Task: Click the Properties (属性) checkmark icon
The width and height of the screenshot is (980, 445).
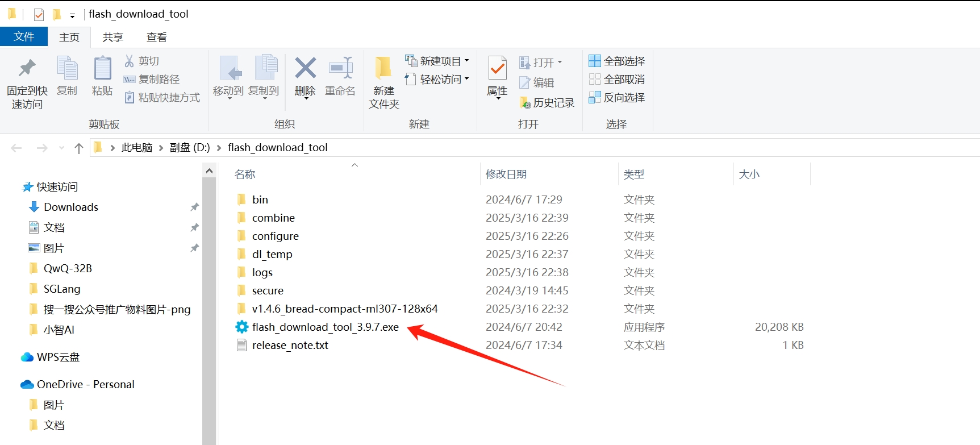Action: pos(498,68)
